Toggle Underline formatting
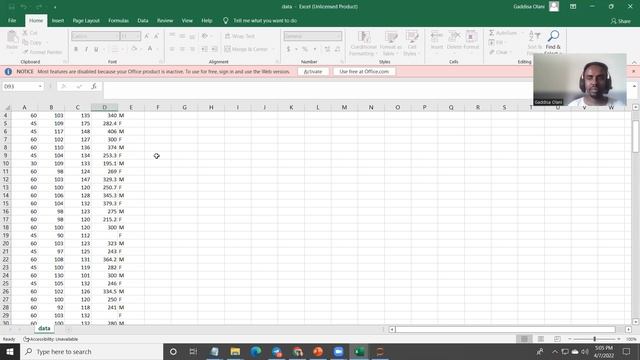This screenshot has width=640, height=360. (x=96, y=49)
